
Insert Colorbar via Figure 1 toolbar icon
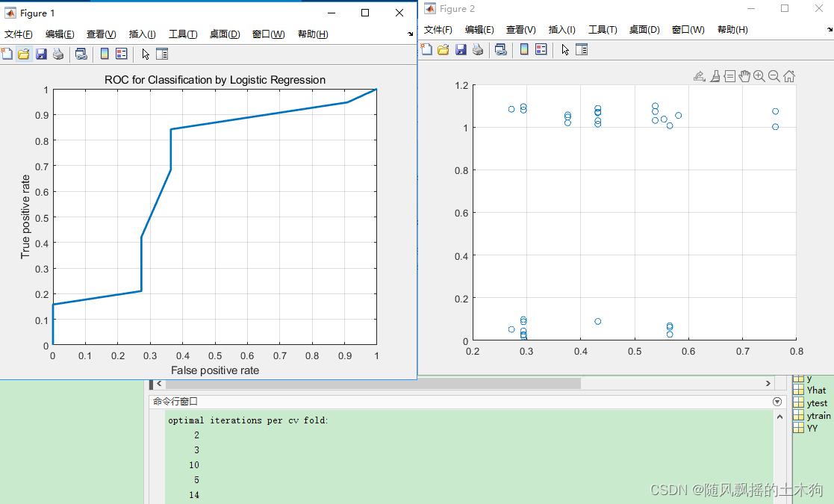tap(105, 54)
